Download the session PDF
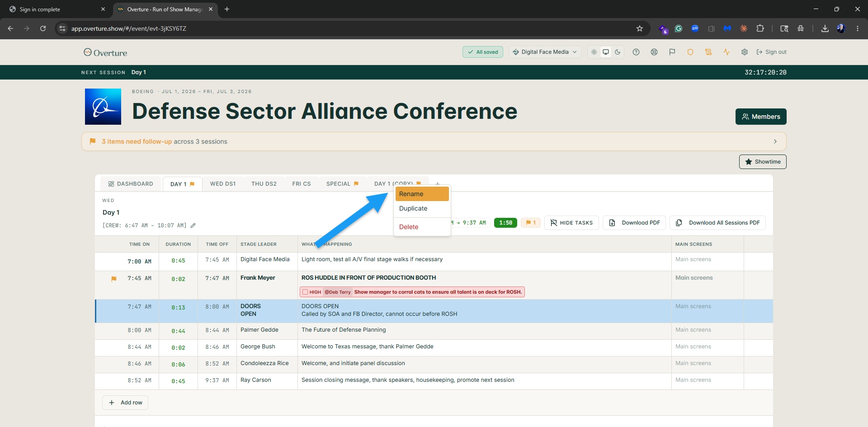The image size is (868, 427). (x=634, y=223)
